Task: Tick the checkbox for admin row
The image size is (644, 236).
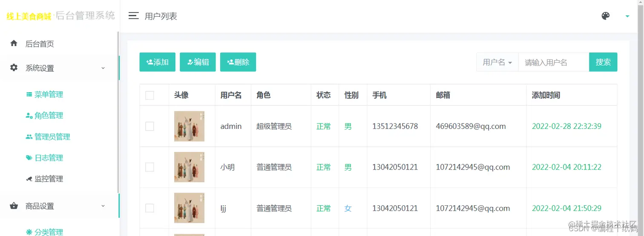Action: pos(149,126)
